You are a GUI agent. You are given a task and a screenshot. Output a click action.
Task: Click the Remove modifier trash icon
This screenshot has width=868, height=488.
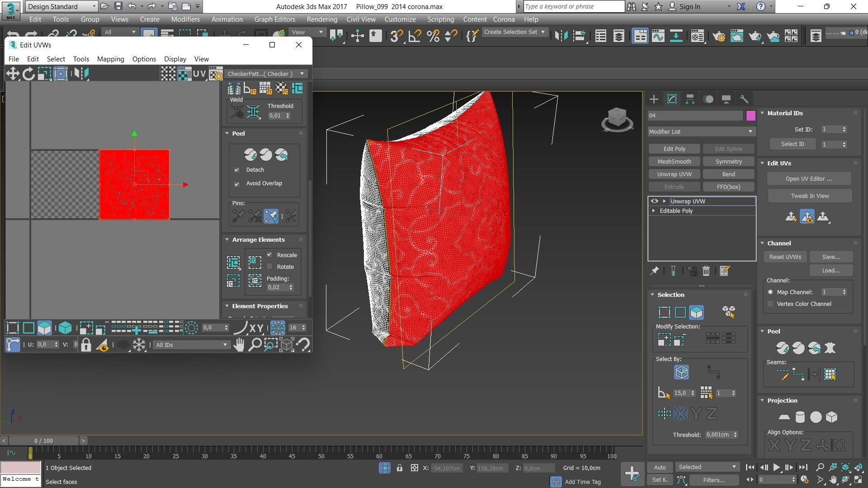[x=706, y=271]
